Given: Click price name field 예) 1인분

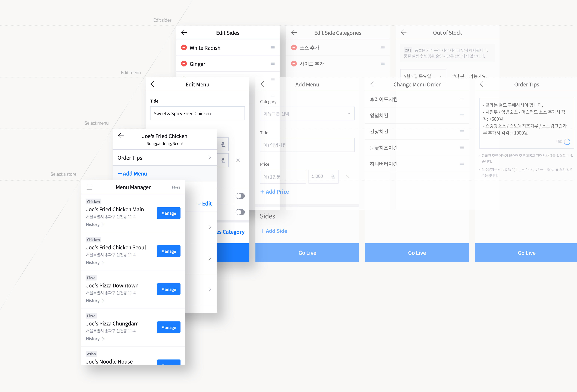Looking at the screenshot, I should click(283, 177).
